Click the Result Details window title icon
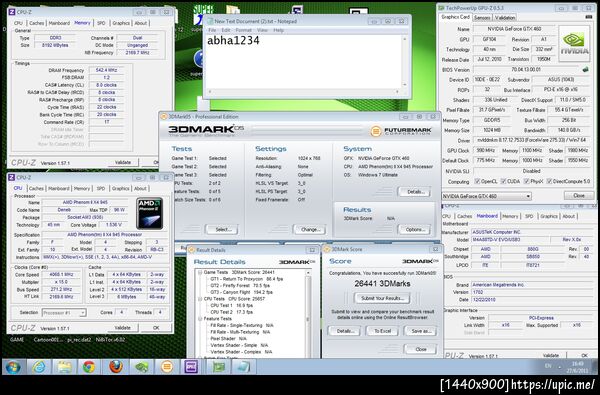The image size is (600, 395). 191,250
